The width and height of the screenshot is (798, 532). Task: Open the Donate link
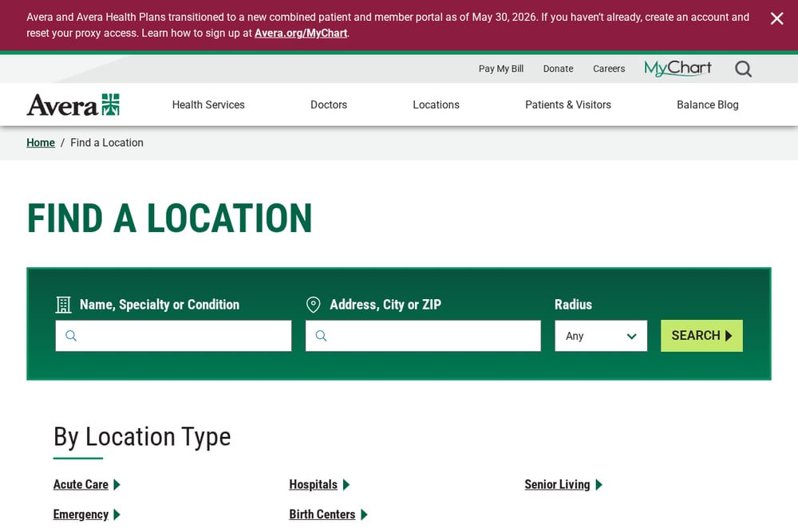(558, 69)
